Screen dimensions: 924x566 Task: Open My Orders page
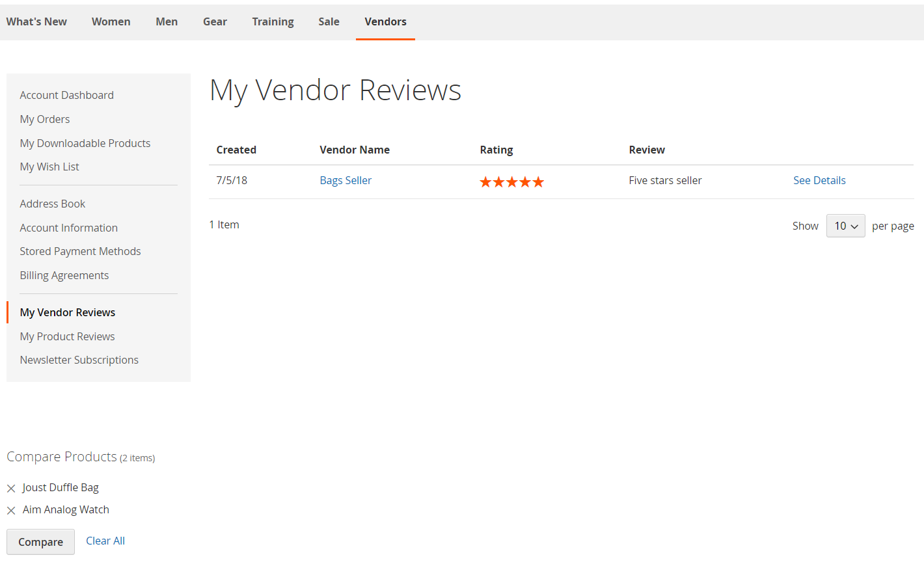[x=44, y=119]
